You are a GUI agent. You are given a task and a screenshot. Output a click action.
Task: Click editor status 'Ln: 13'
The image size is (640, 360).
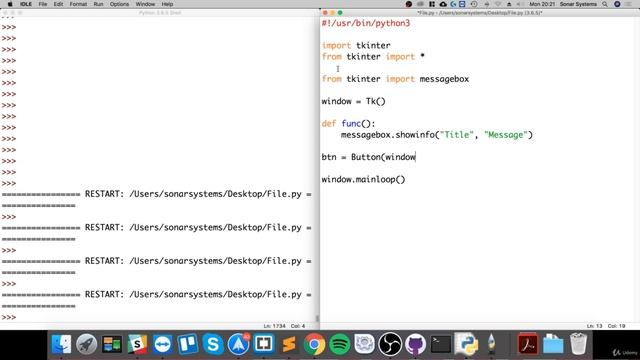tap(594, 326)
